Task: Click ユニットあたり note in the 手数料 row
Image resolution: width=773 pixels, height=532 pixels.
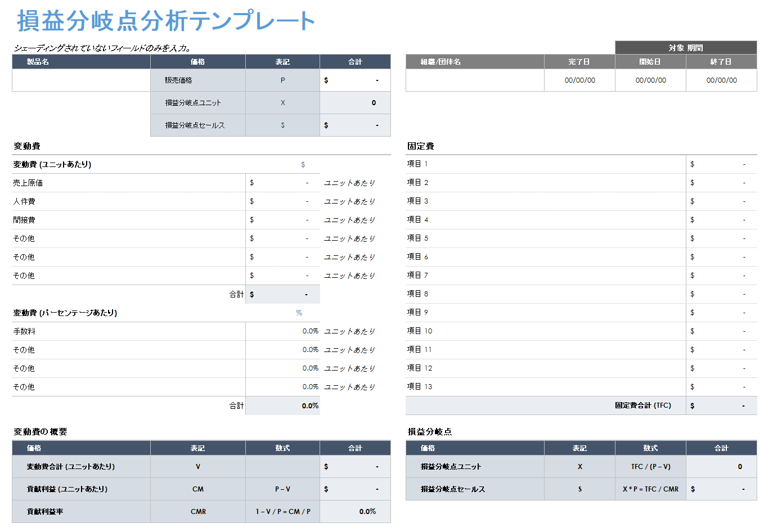Action: pos(349,331)
